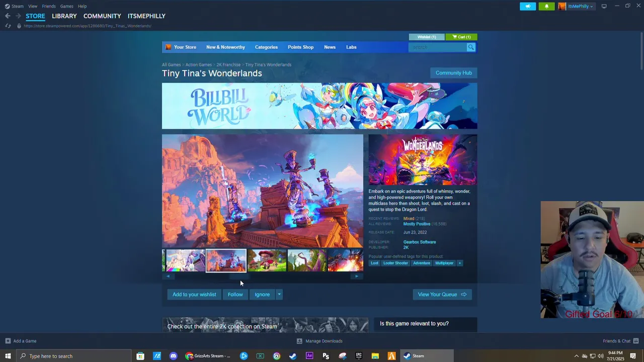Open the Gearbox Software developer link

point(420,242)
